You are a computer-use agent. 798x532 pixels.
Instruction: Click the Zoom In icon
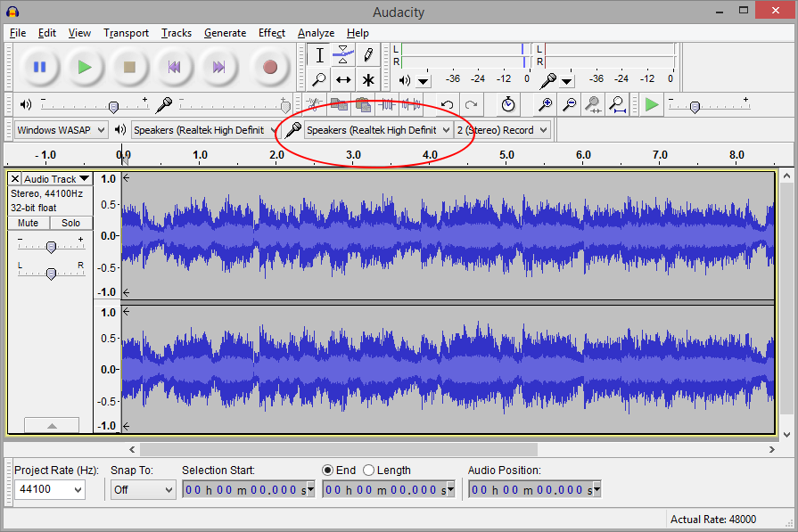click(545, 105)
